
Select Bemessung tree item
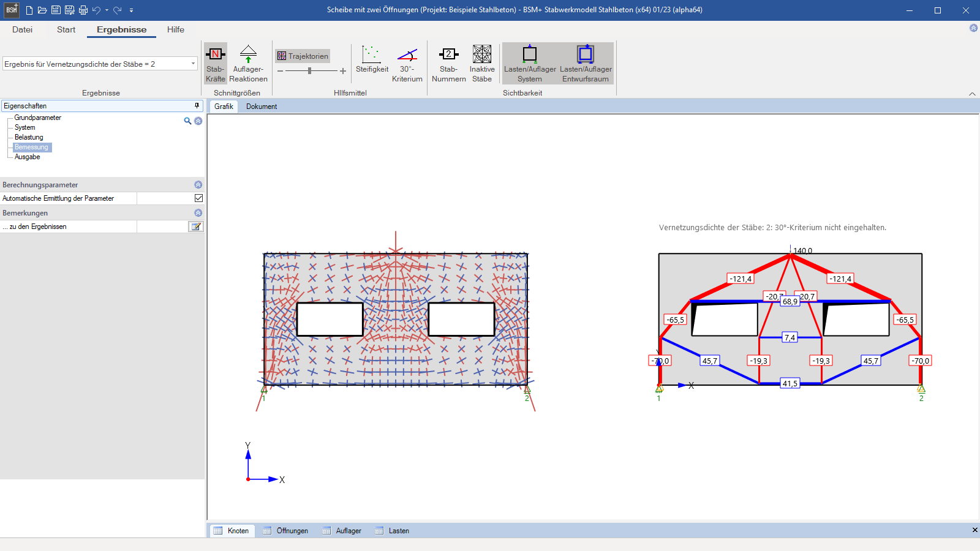click(32, 147)
